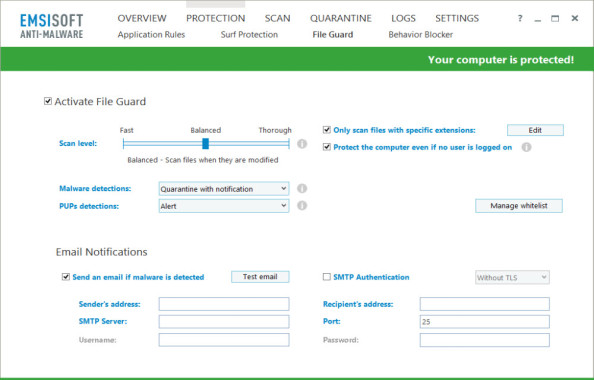
Task: Minimize the Emsisoft window
Action: [x=538, y=19]
